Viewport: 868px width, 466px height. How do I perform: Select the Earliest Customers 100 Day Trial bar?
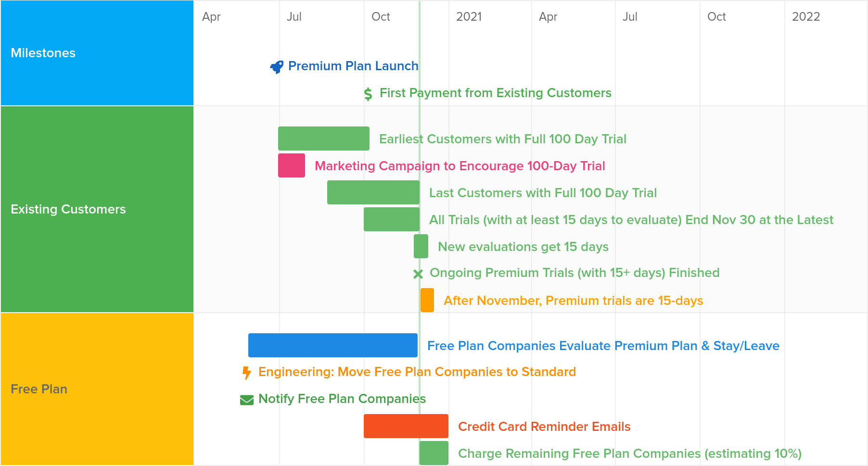tap(324, 139)
